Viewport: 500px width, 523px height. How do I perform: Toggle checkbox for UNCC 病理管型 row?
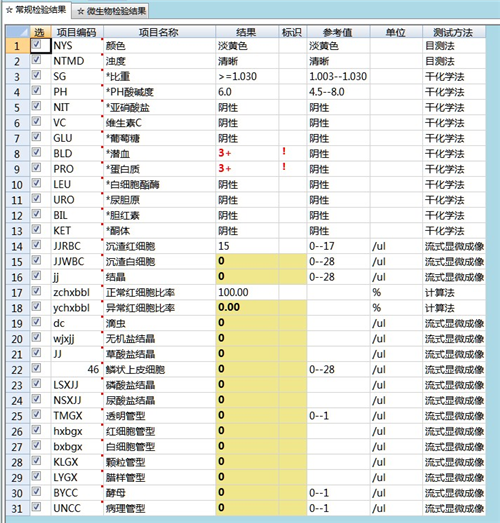(36, 507)
